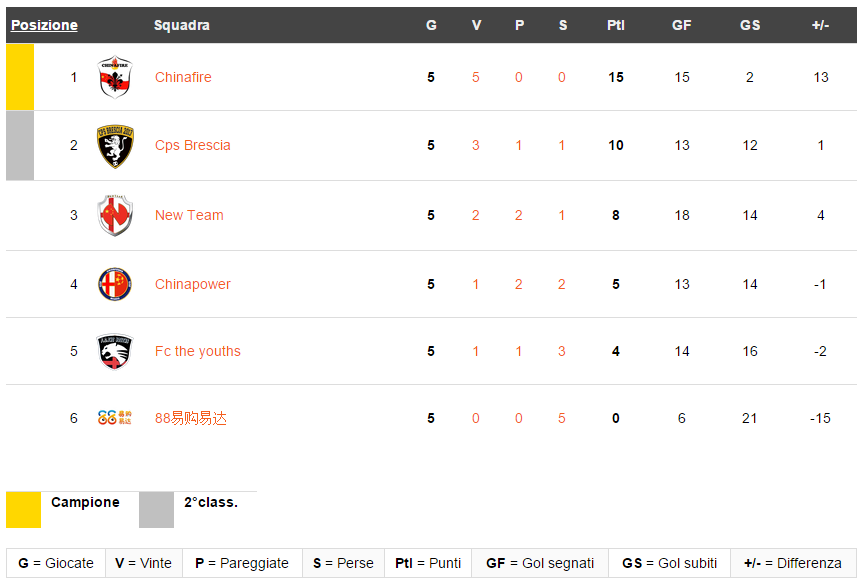Sort table by Posizione header
Image resolution: width=861 pixels, height=588 pixels.
[x=44, y=25]
